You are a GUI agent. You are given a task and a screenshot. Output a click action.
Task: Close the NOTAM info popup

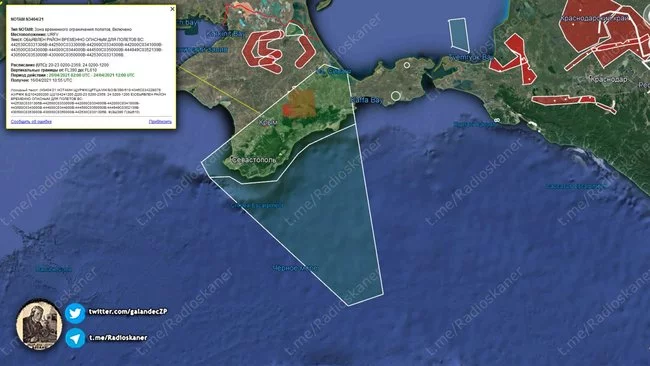[172, 9]
